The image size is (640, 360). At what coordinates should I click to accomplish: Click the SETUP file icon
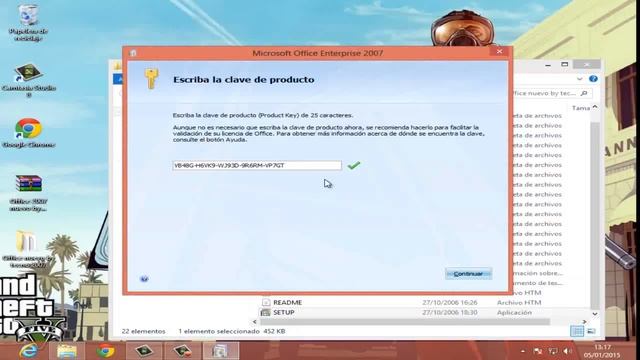[265, 312]
